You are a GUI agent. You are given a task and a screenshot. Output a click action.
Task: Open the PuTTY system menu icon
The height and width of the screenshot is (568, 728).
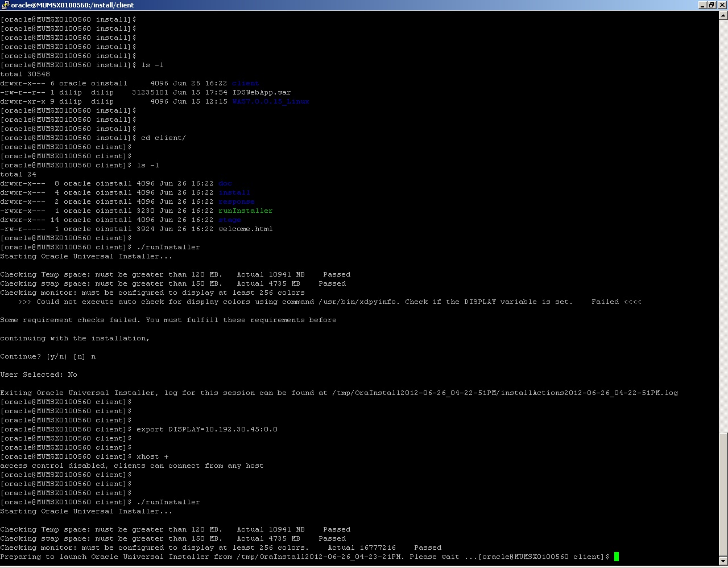(x=5, y=5)
